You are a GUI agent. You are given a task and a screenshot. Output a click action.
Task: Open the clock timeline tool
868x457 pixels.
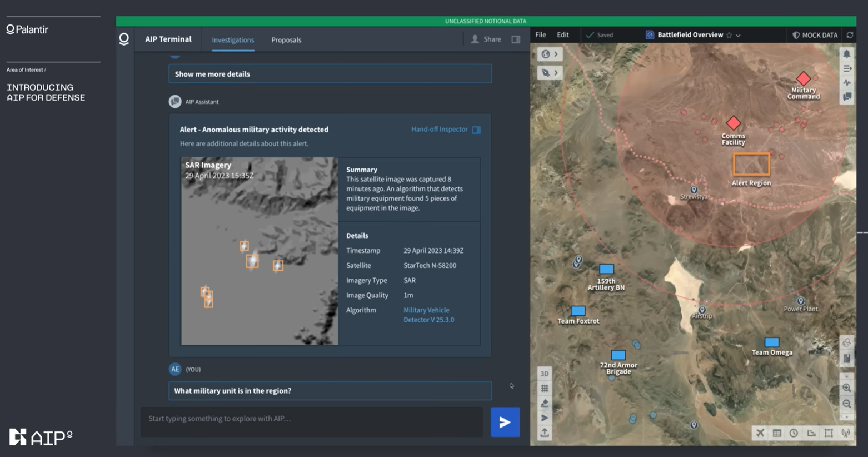[794, 433]
